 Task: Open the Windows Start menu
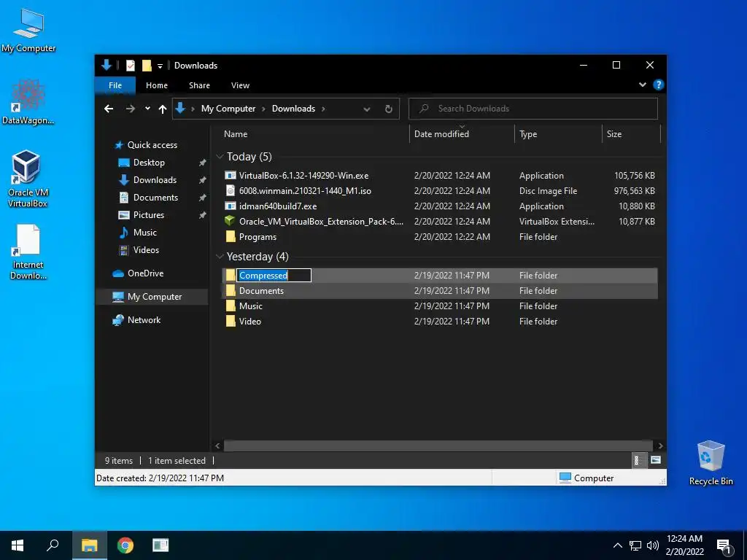[x=18, y=545]
